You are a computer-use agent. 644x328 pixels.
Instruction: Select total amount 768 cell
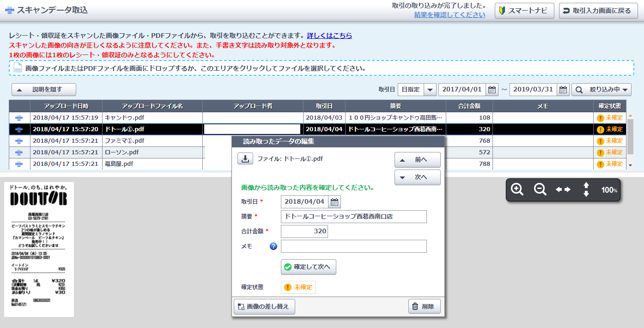469,141
